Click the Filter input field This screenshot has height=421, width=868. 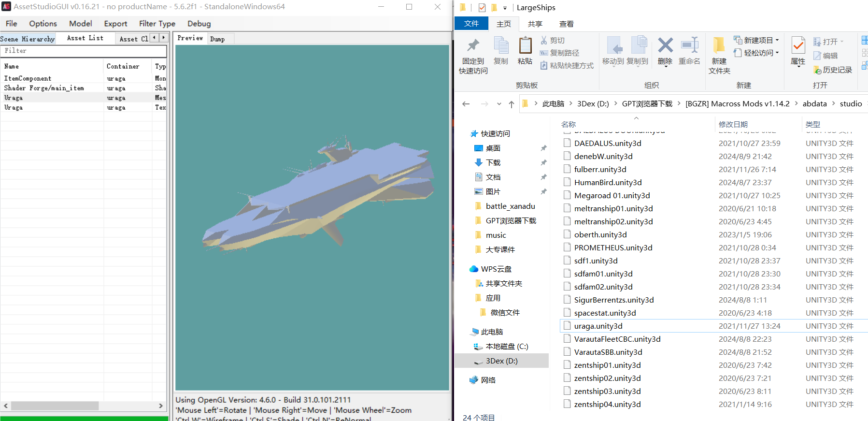pos(84,51)
